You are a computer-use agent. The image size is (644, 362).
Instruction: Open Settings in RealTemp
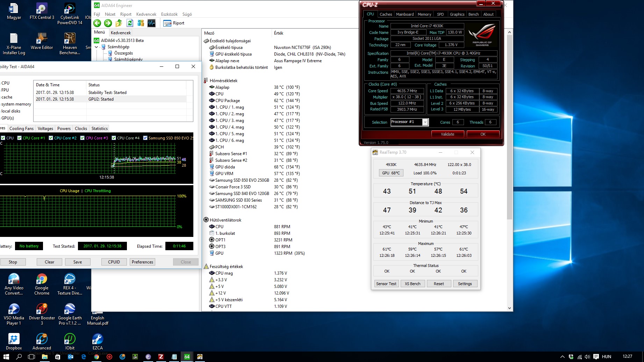pyautogui.click(x=465, y=284)
